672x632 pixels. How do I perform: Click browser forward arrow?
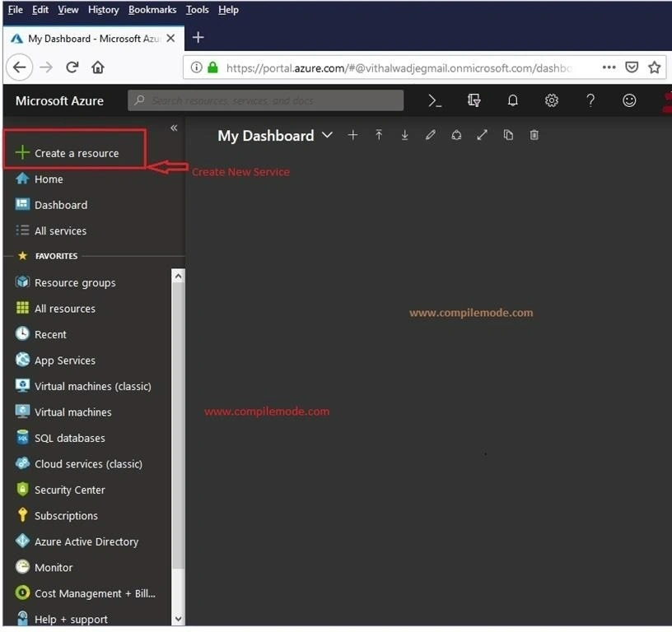point(46,67)
